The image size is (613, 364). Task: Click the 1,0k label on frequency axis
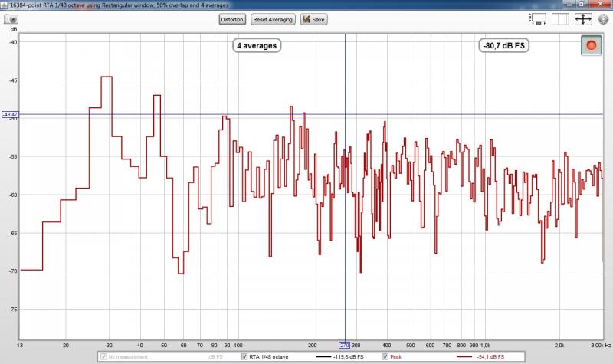[485, 346]
